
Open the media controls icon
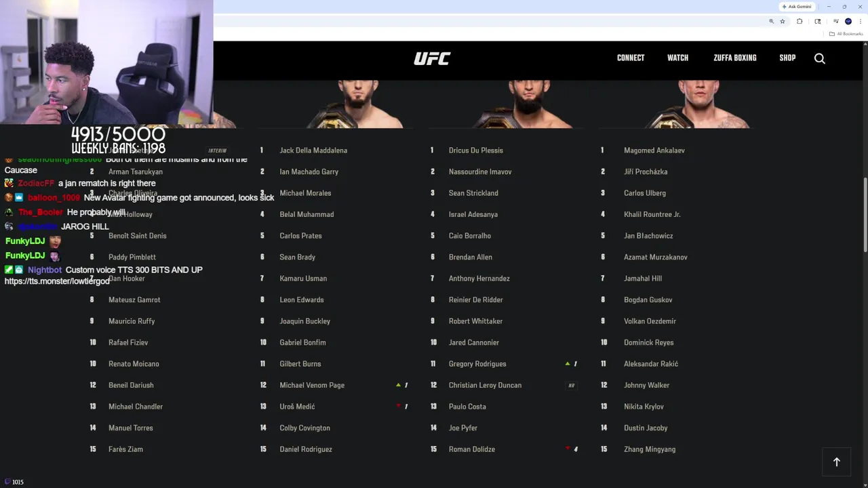coord(836,22)
